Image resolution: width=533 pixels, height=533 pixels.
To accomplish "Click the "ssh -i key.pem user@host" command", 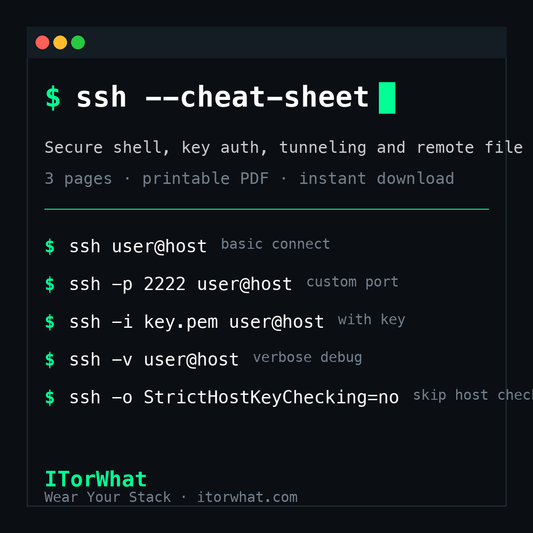I will pyautogui.click(x=196, y=322).
